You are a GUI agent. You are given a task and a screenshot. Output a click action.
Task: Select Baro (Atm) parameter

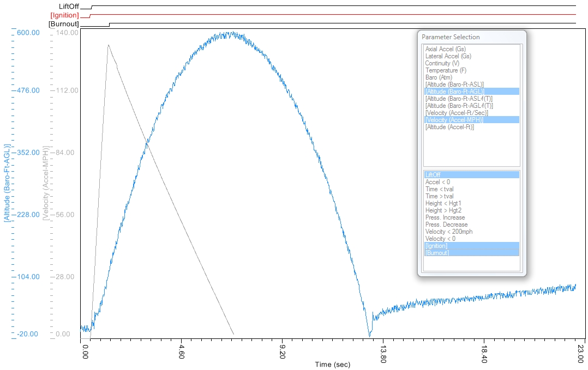click(x=439, y=77)
